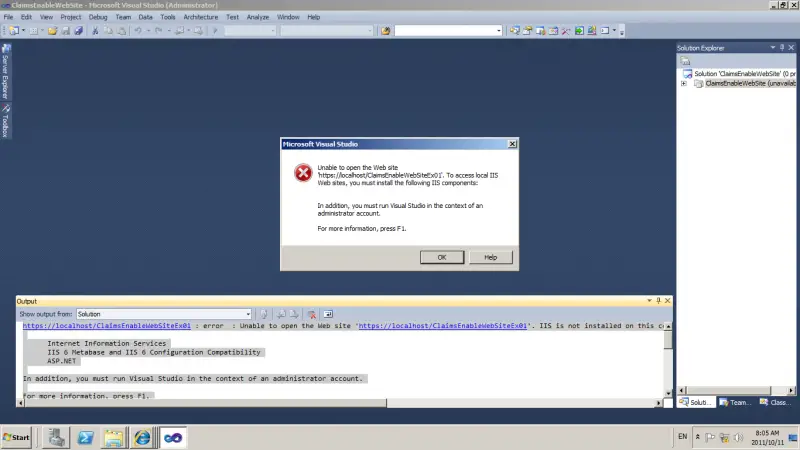Click the Toolbox wrench toolbar icon
Viewport: 800px width, 450px height.
pyautogui.click(x=566, y=31)
